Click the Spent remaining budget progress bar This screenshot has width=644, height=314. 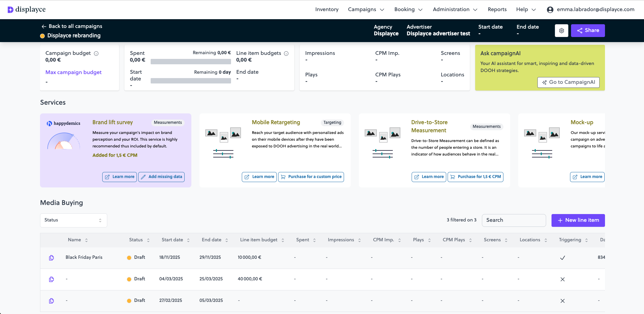[191, 62]
